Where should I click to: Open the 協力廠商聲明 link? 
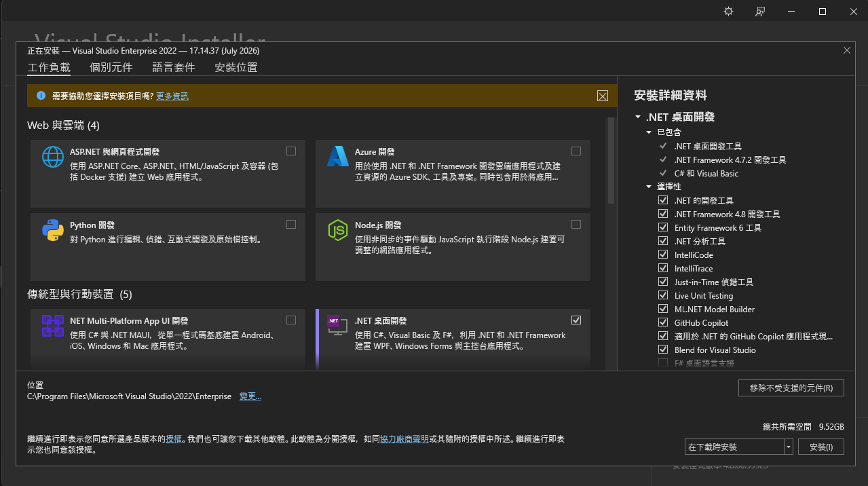(404, 439)
